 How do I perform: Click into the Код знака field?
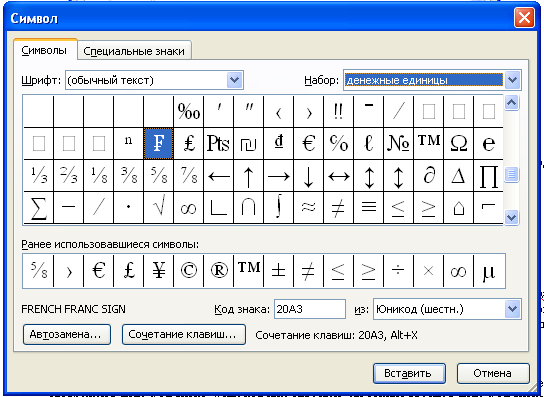(310, 309)
